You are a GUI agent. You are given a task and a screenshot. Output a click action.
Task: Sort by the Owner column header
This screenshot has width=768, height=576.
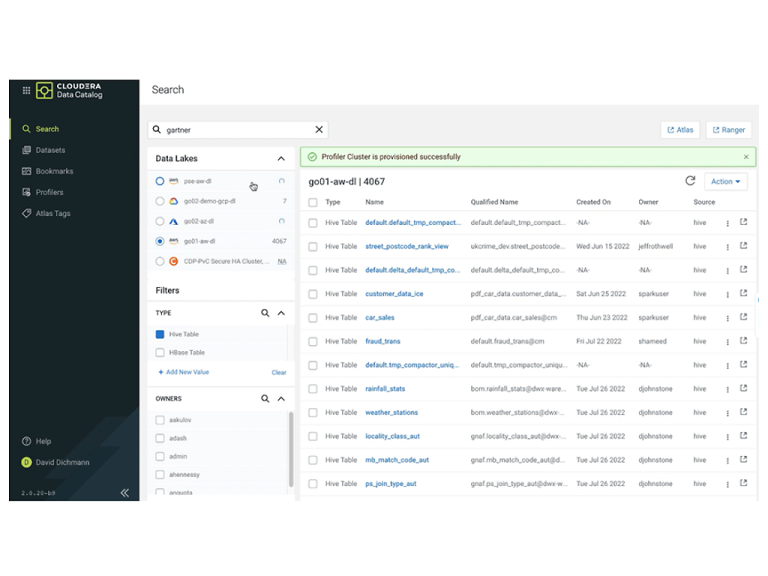coord(648,202)
